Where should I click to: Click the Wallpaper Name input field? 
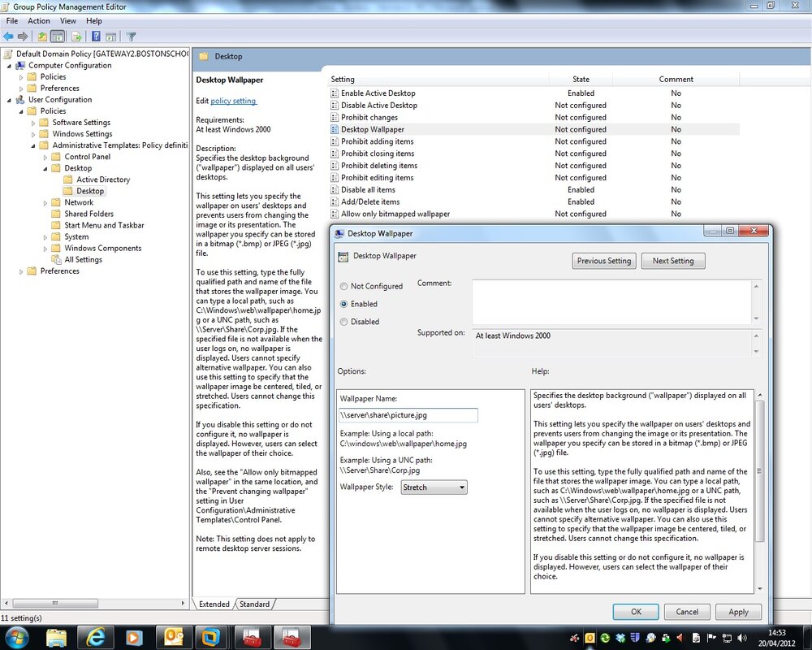(408, 414)
